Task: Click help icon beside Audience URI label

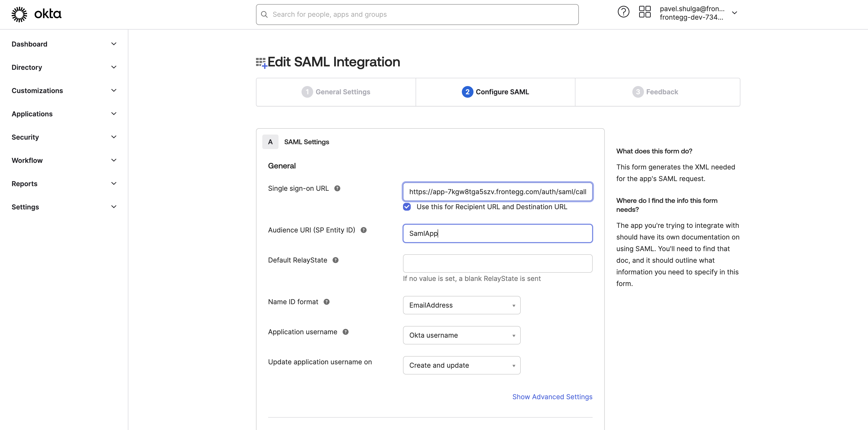Action: [x=363, y=230]
